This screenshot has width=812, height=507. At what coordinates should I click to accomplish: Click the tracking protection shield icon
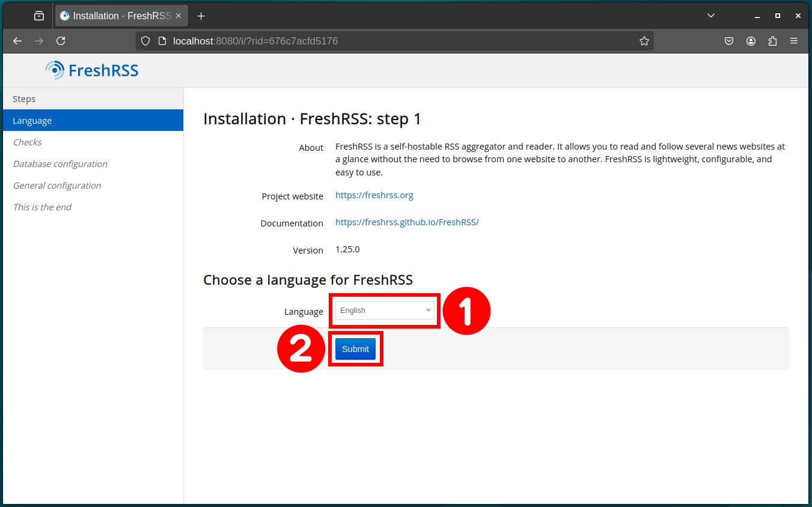pos(145,41)
